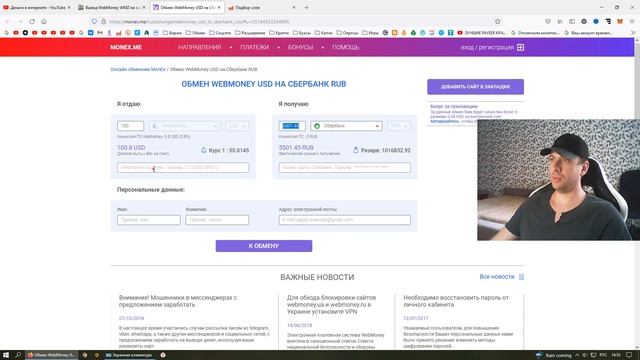Open the Биржи bookmarks folder
The height and width of the screenshot is (360, 640).
pos(172,33)
